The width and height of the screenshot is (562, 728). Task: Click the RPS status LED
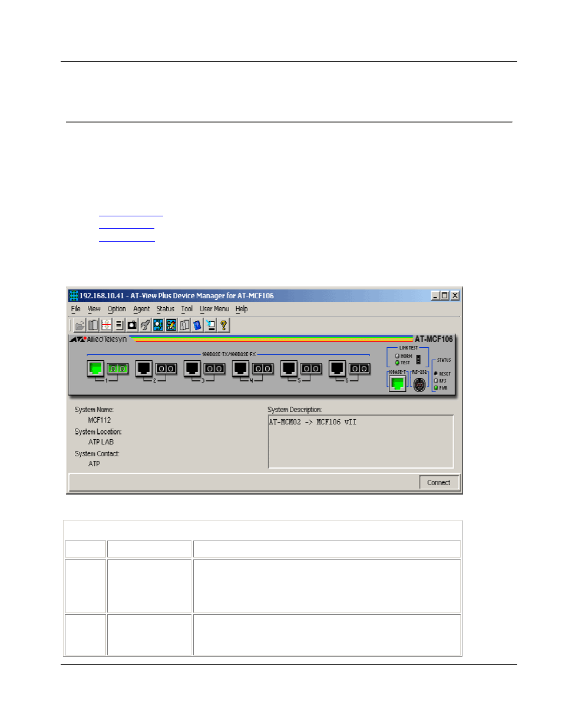[x=436, y=381]
